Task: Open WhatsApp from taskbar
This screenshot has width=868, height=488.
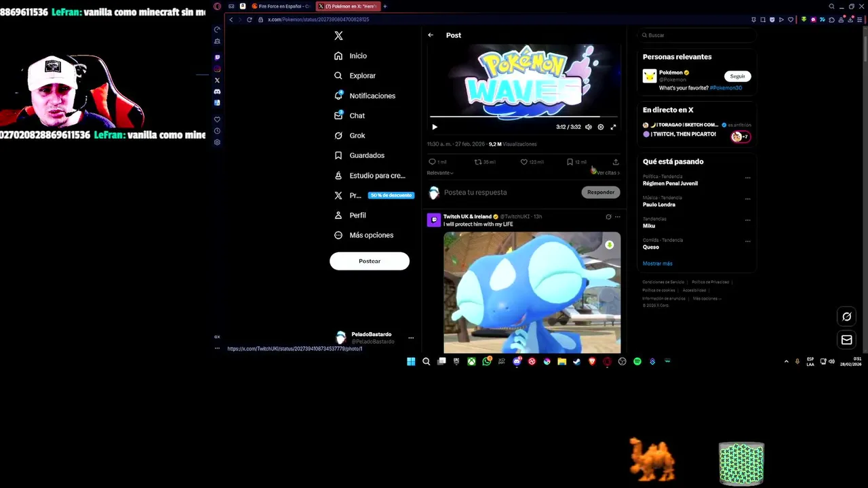Action: 486,362
